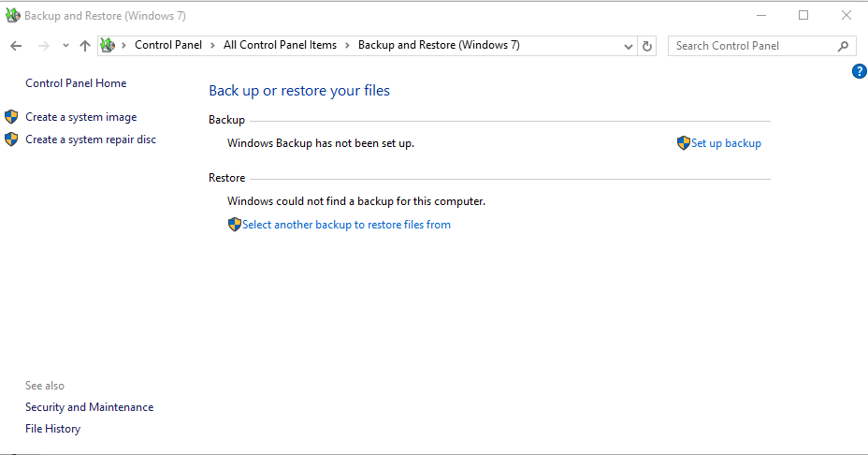Expand chevron after All Control Panel Items

pyautogui.click(x=347, y=46)
